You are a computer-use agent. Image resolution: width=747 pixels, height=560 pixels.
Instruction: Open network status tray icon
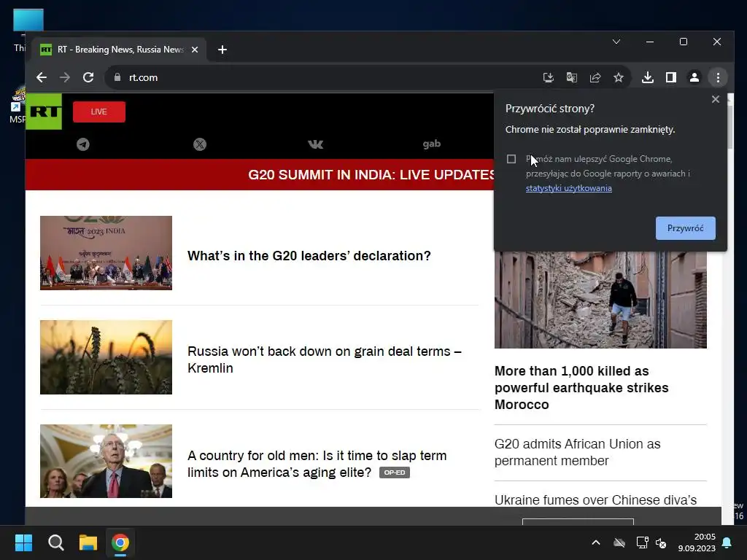pyautogui.click(x=642, y=542)
